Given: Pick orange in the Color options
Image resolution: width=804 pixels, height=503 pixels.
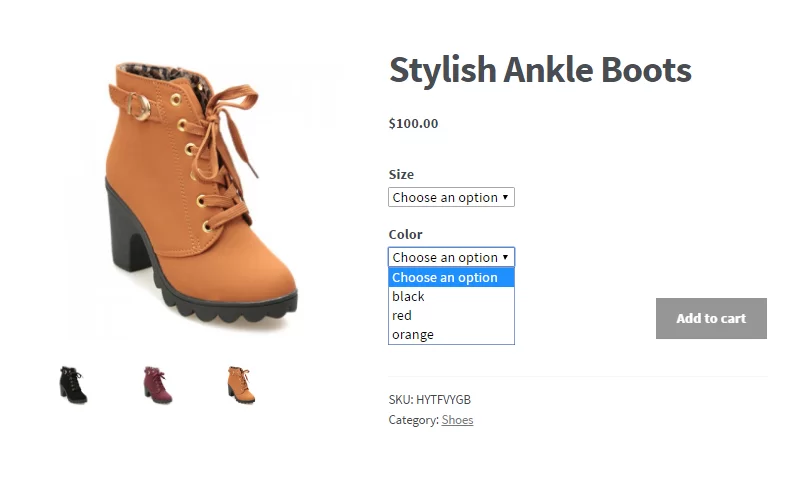Looking at the screenshot, I should coord(413,335).
